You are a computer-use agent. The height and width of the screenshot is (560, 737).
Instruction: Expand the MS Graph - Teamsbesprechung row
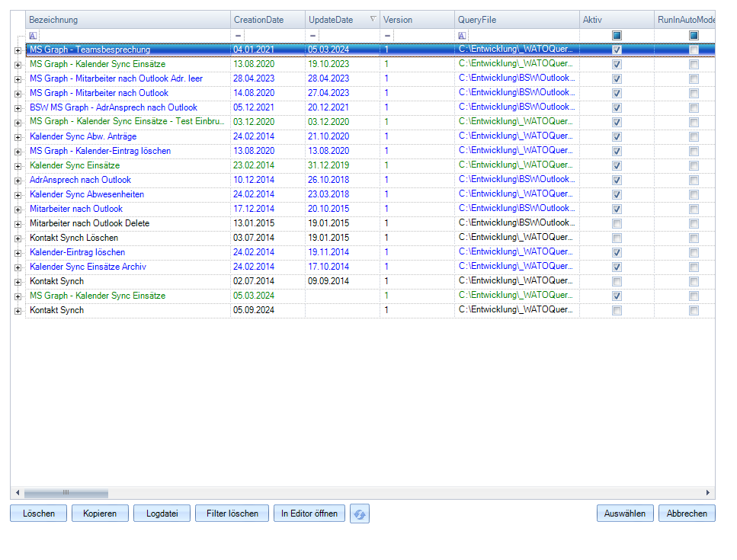[18, 50]
